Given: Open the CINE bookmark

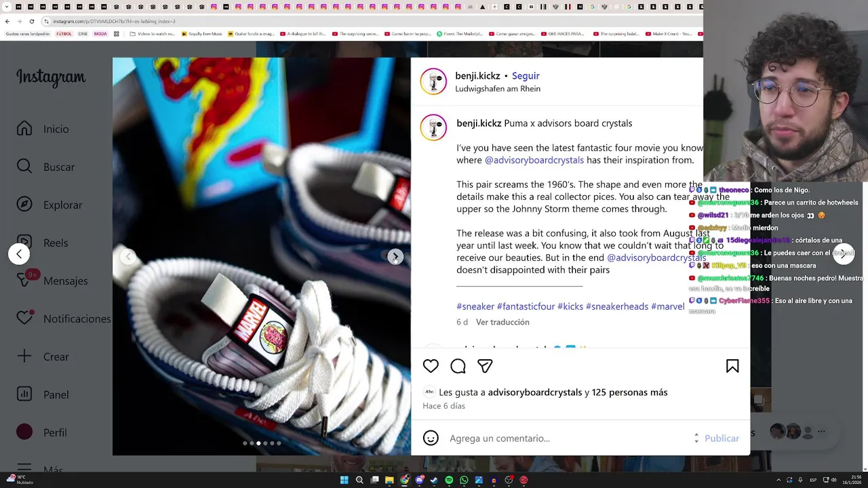Looking at the screenshot, I should [x=83, y=34].
